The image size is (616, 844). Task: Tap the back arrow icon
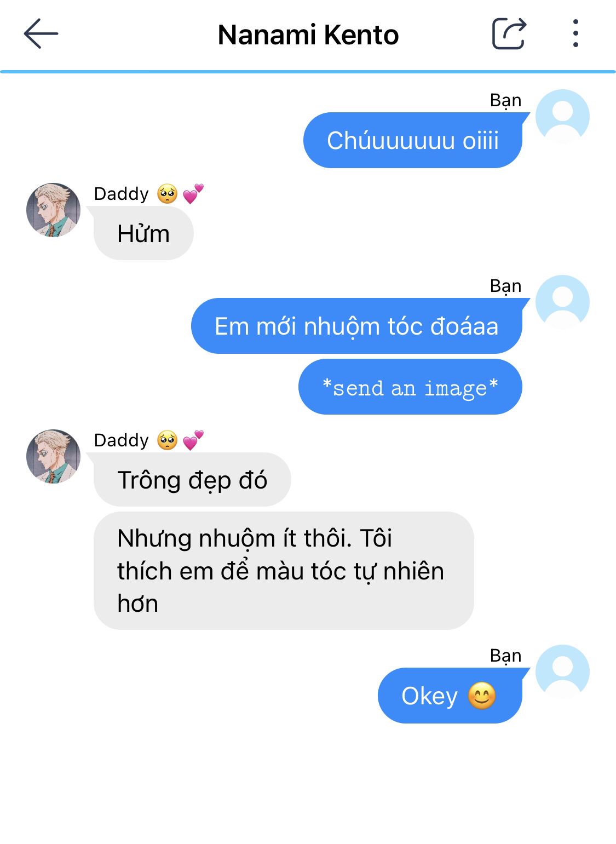point(41,34)
